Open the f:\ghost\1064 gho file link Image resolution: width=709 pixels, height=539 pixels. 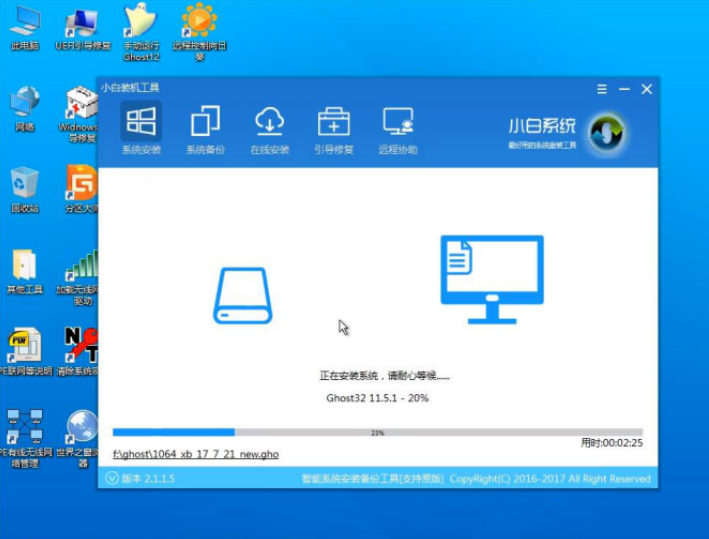[x=196, y=454]
